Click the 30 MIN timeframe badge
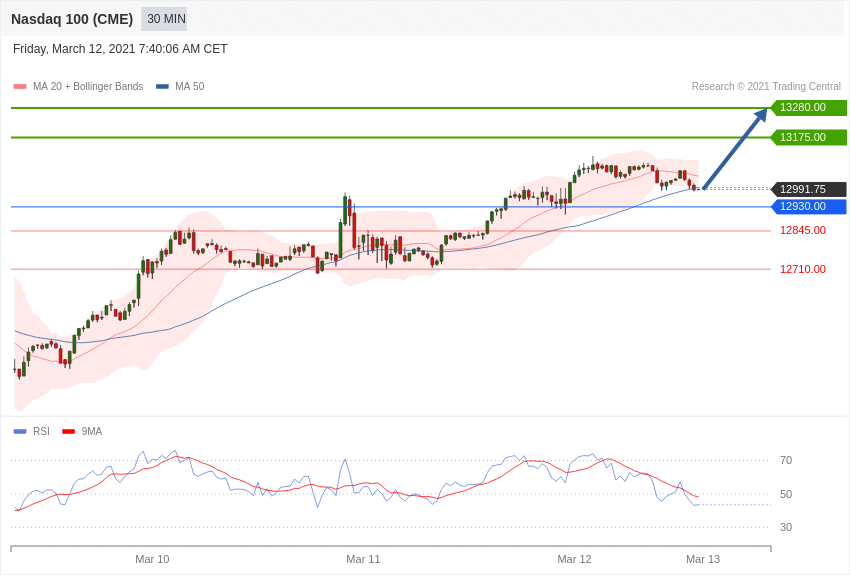Image resolution: width=850 pixels, height=576 pixels. (164, 19)
